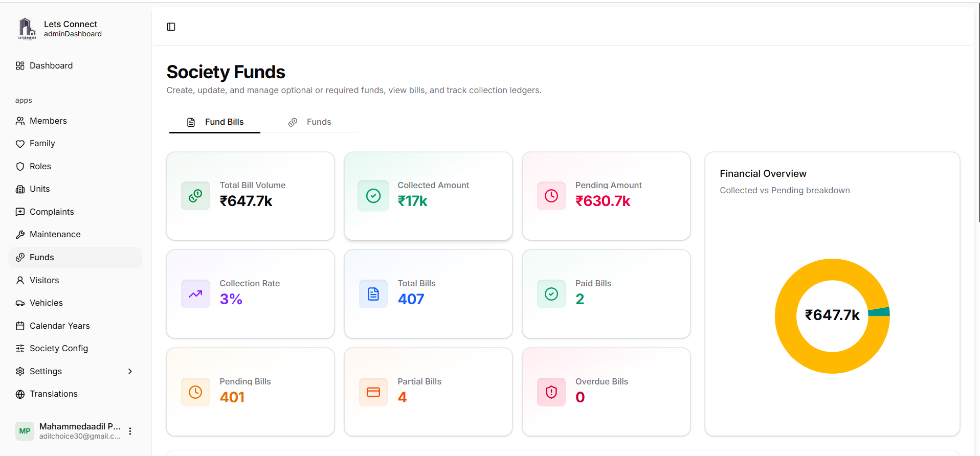Click the Family heart icon
The image size is (980, 456).
[20, 144]
